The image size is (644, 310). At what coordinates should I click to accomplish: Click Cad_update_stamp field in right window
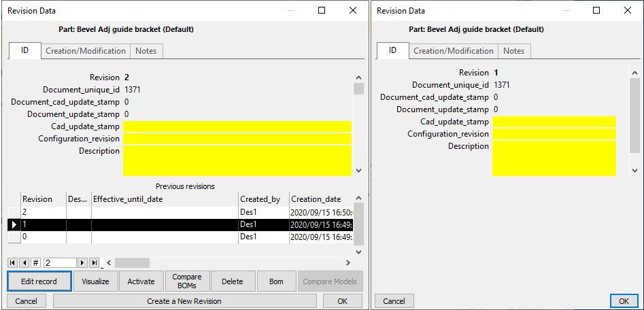click(554, 122)
